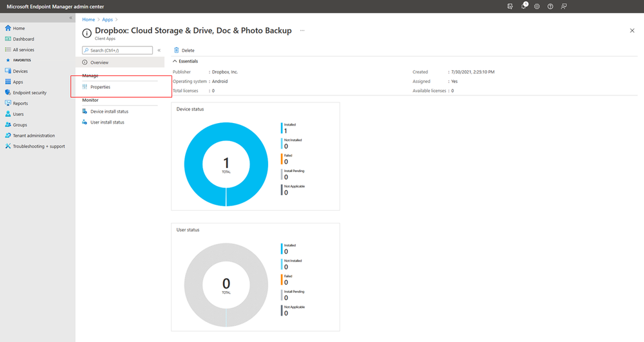Open the feedback icon in top bar
644x342 pixels.
point(564,6)
